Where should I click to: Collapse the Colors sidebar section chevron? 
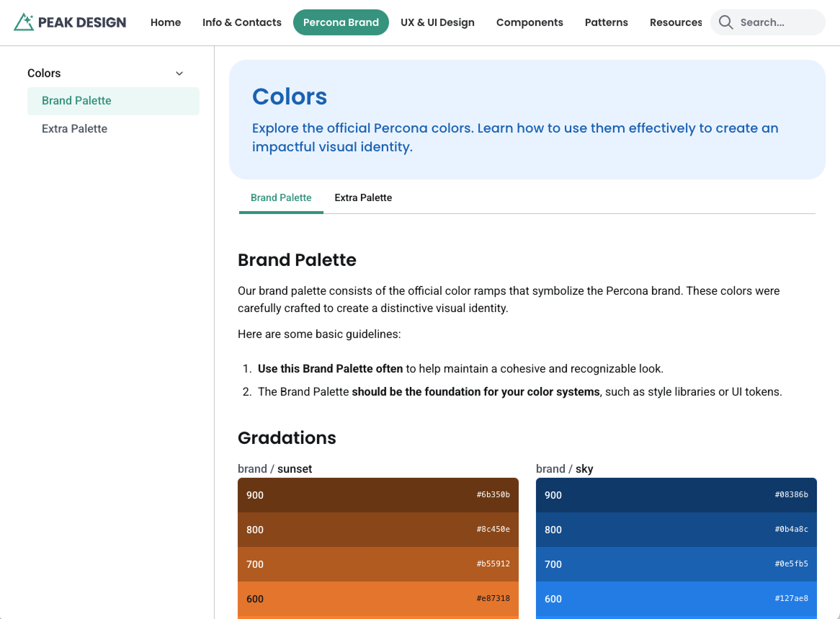click(179, 74)
